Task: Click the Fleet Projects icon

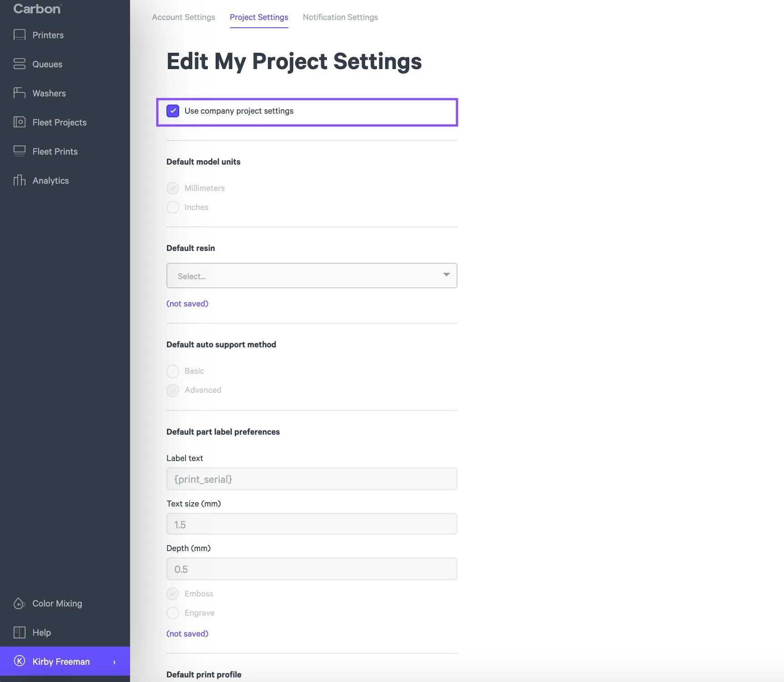Action: tap(20, 122)
